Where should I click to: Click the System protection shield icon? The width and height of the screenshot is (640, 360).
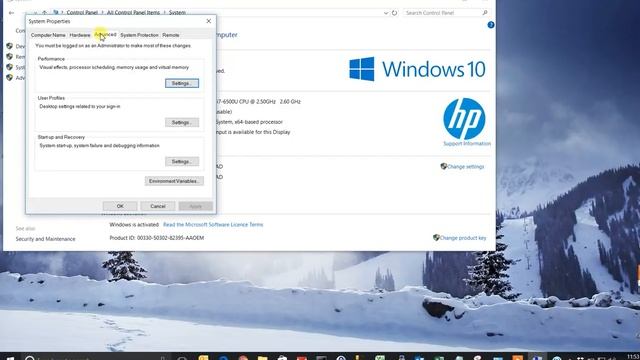(9, 67)
